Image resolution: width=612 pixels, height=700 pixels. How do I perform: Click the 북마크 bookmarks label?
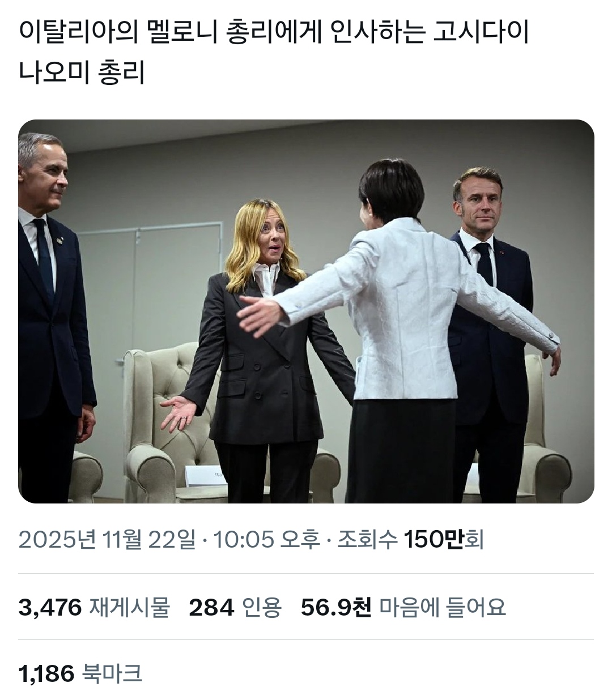(x=112, y=673)
